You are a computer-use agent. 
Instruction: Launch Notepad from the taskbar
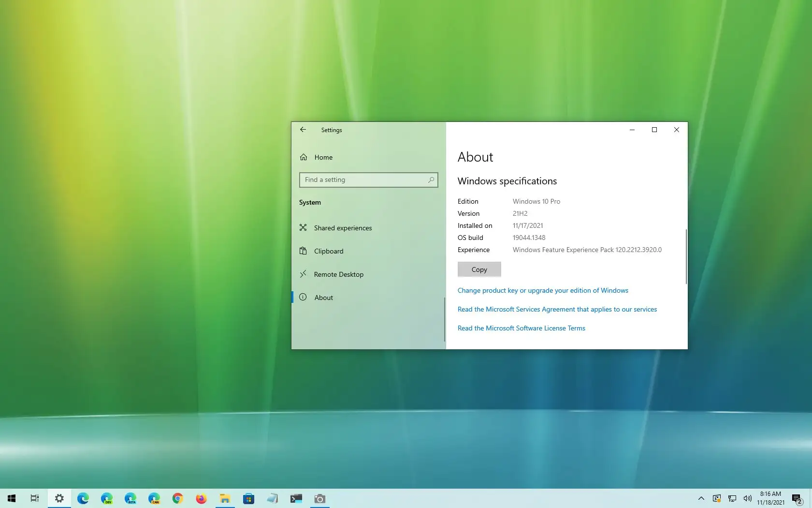273,498
